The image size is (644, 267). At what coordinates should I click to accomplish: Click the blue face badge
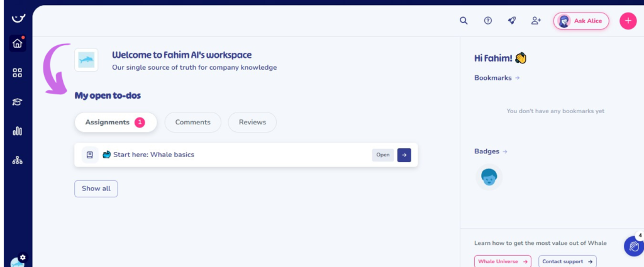(x=489, y=177)
